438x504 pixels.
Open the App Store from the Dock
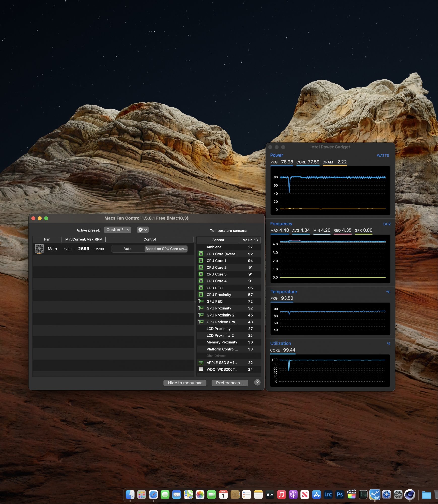tap(317, 494)
